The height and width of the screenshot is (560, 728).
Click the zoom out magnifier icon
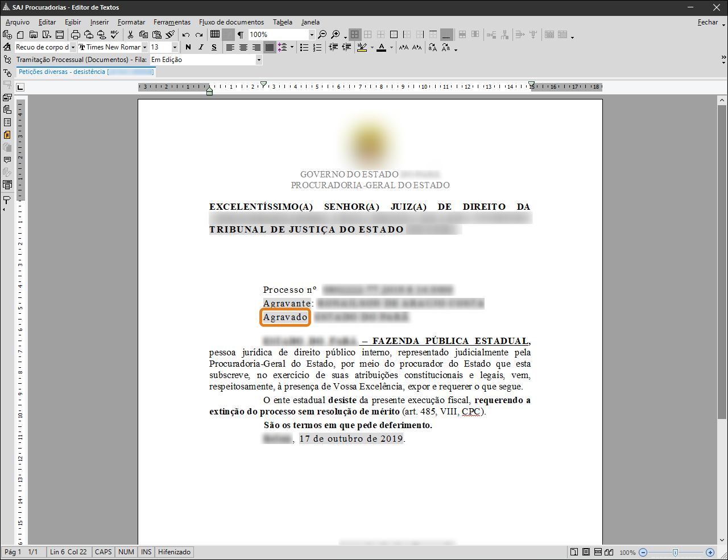click(x=322, y=35)
